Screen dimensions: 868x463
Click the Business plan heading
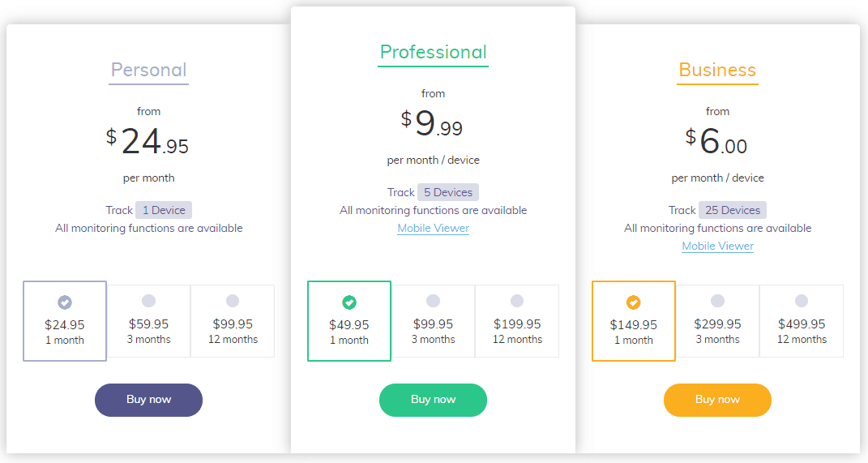717,71
